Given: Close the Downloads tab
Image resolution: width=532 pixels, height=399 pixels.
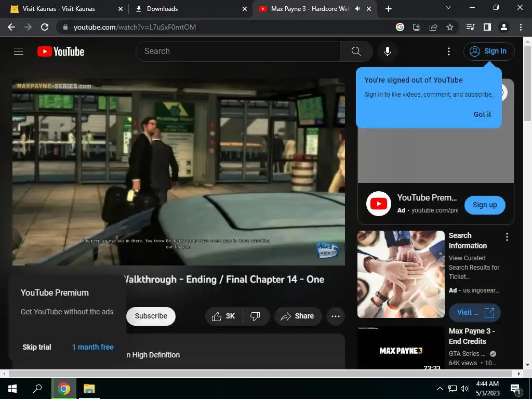Looking at the screenshot, I should tap(245, 9).
